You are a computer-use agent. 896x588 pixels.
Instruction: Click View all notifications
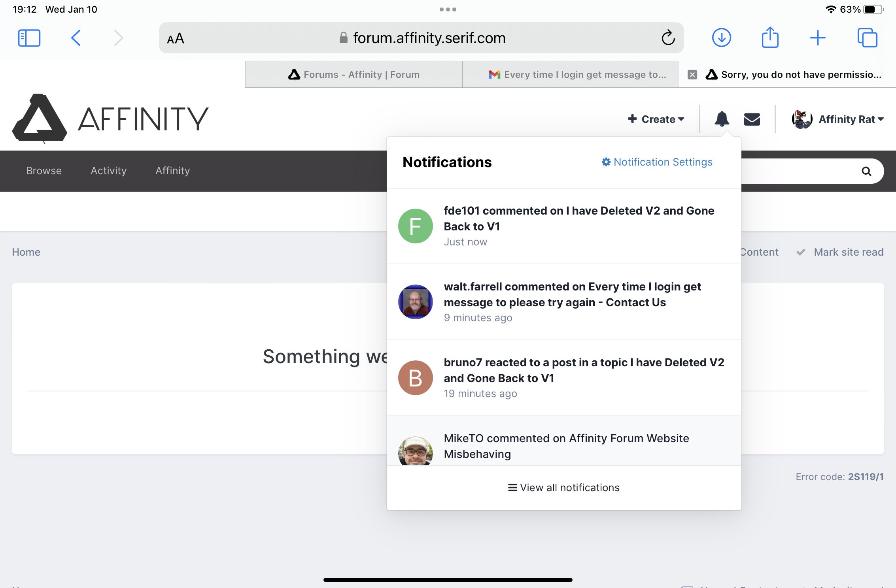point(564,488)
